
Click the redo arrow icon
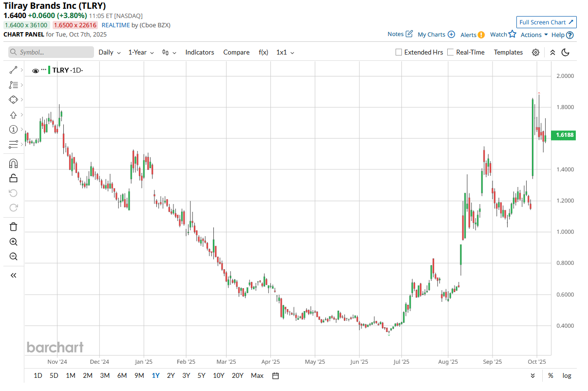pos(13,208)
